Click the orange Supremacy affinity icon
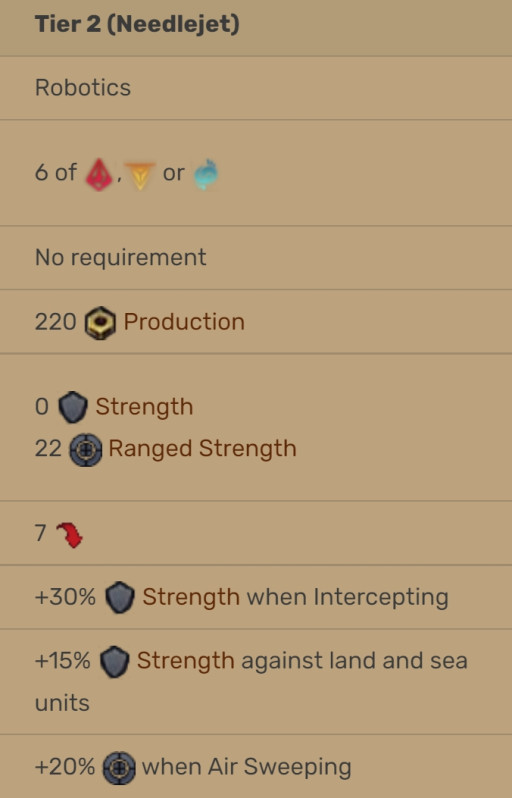 point(140,176)
